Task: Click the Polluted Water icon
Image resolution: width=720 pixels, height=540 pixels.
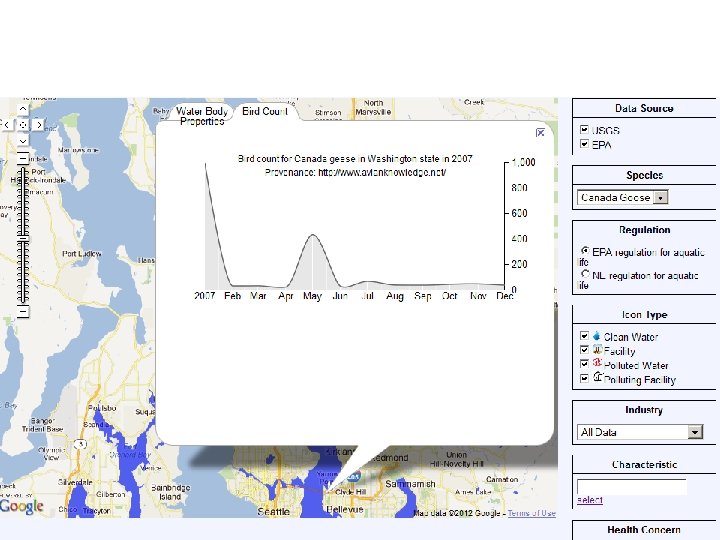Action: pos(597,363)
